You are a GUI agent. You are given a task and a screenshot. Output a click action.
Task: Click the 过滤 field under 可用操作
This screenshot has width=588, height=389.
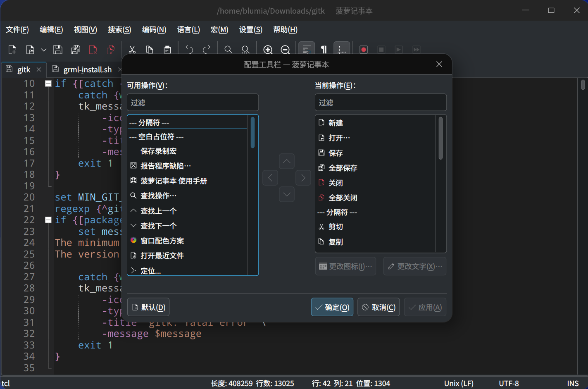point(193,103)
